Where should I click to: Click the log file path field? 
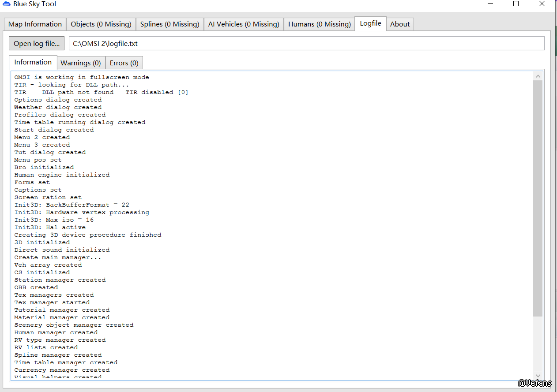[x=306, y=43]
